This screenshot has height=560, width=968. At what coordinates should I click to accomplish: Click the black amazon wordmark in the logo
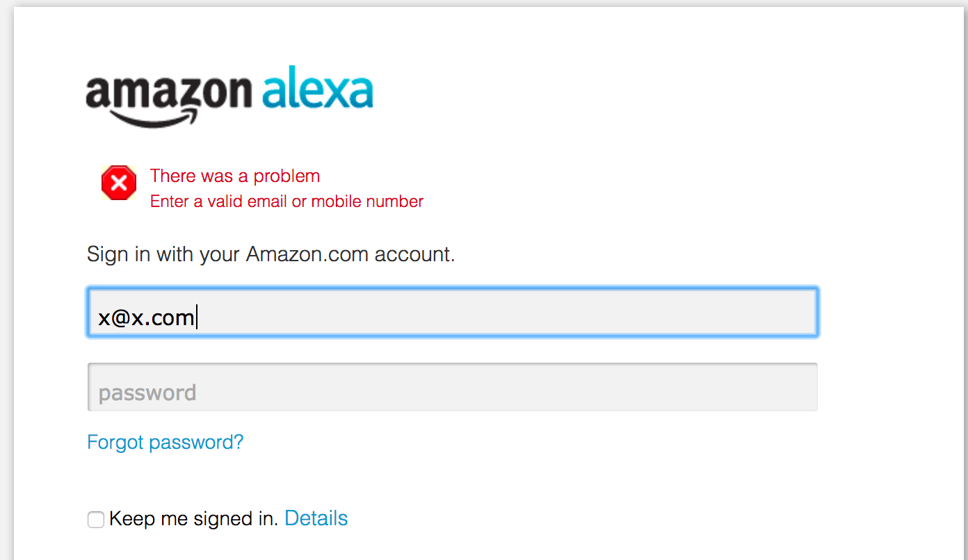168,93
